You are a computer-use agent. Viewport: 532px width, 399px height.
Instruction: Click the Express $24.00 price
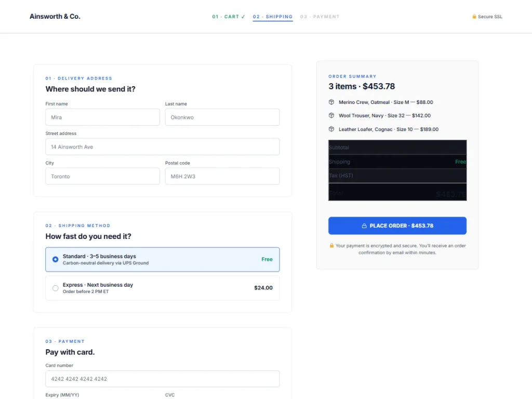tap(263, 288)
